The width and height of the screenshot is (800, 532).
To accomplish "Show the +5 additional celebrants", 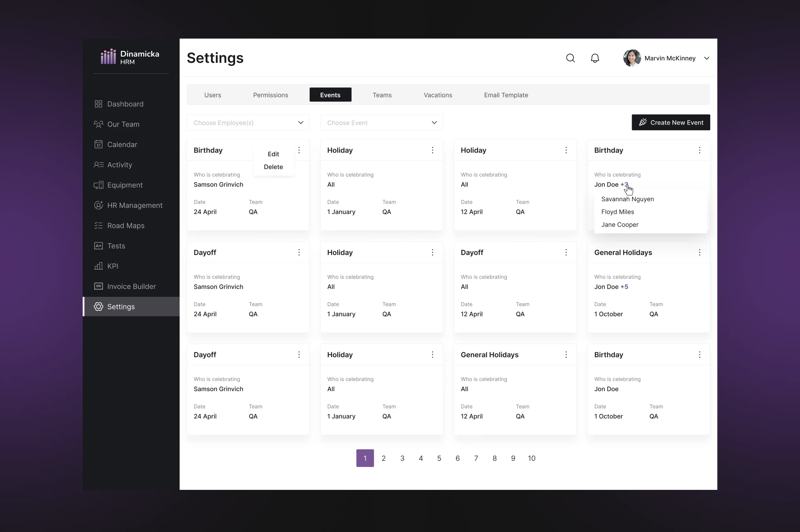I will (x=624, y=287).
